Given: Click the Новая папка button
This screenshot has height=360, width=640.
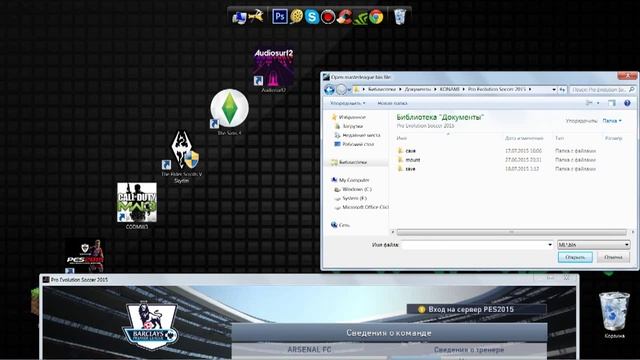Looking at the screenshot, I should (392, 103).
